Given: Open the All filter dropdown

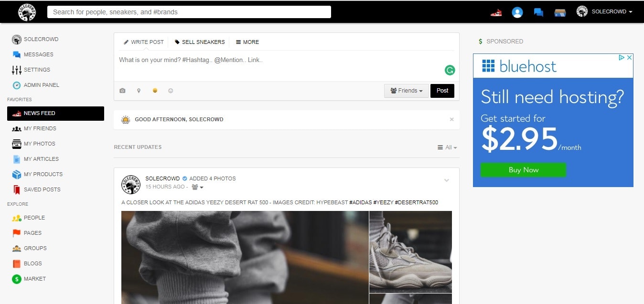Looking at the screenshot, I should (447, 147).
